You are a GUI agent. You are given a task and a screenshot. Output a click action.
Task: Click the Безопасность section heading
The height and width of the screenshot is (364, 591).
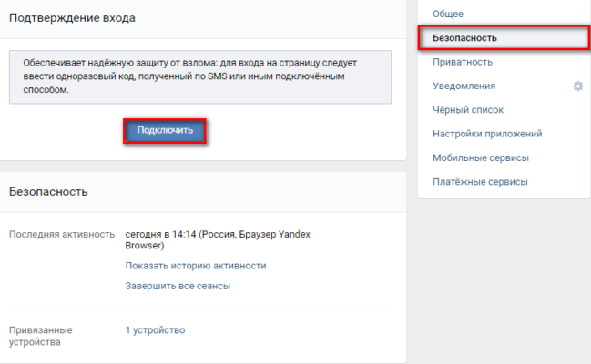(x=48, y=192)
